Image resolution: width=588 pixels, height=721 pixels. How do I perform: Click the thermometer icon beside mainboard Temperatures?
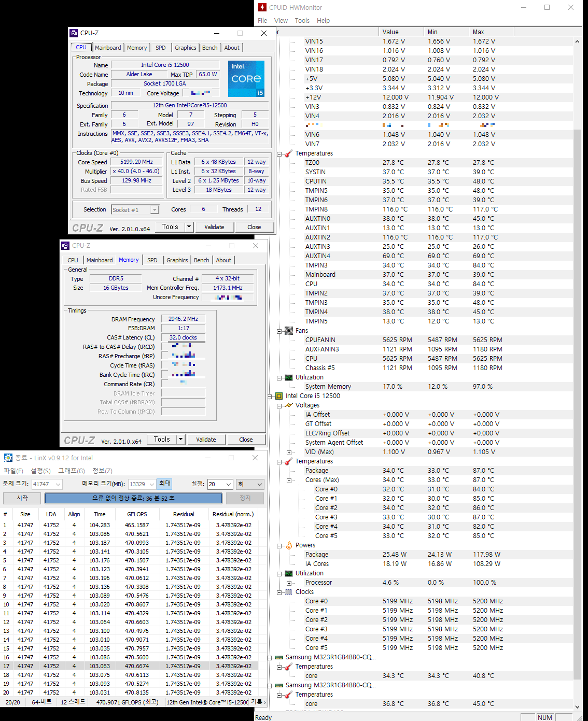tap(289, 153)
